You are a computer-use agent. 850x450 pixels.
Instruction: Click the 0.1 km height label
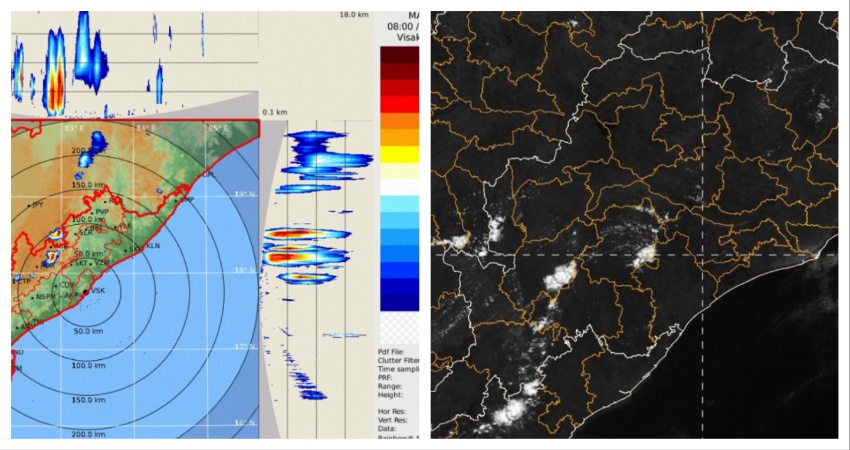pyautogui.click(x=273, y=113)
